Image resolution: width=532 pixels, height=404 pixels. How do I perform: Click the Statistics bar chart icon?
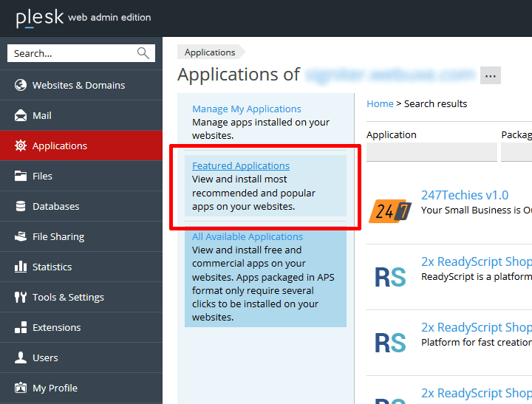click(21, 267)
